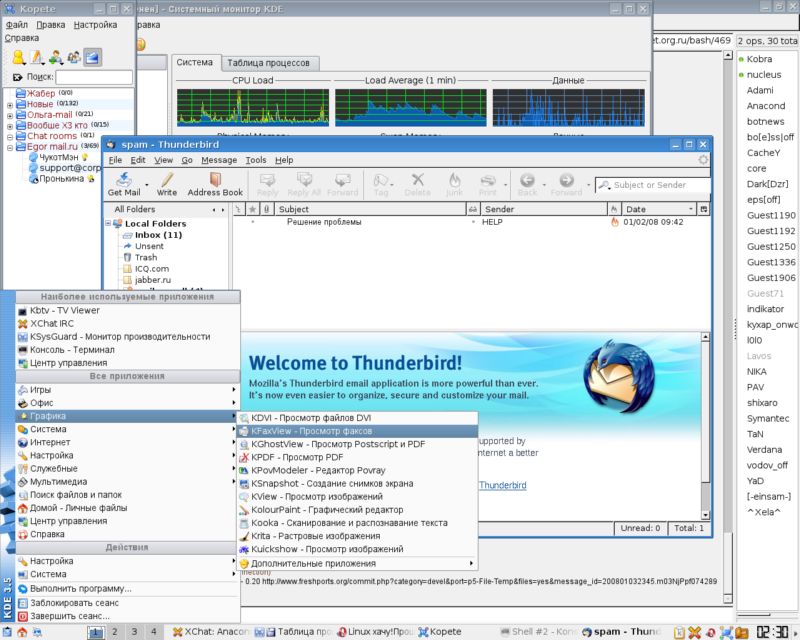
Task: Select the Inbox (11) folder
Action: tap(158, 235)
